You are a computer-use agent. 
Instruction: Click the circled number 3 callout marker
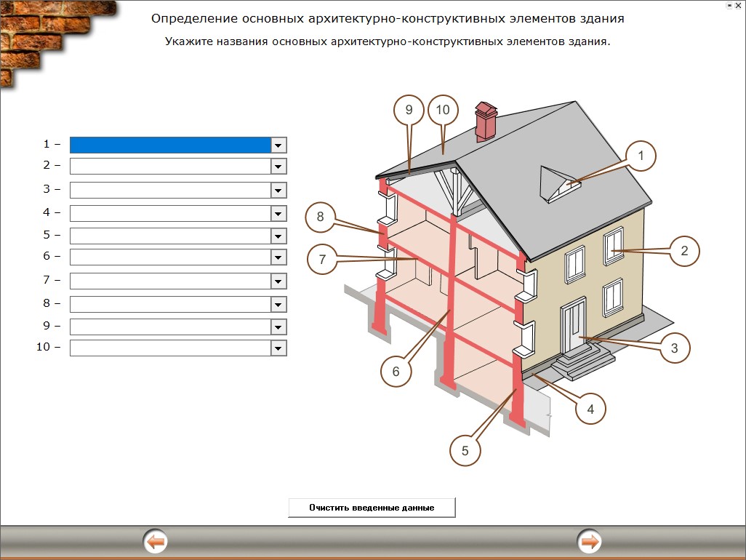[674, 348]
